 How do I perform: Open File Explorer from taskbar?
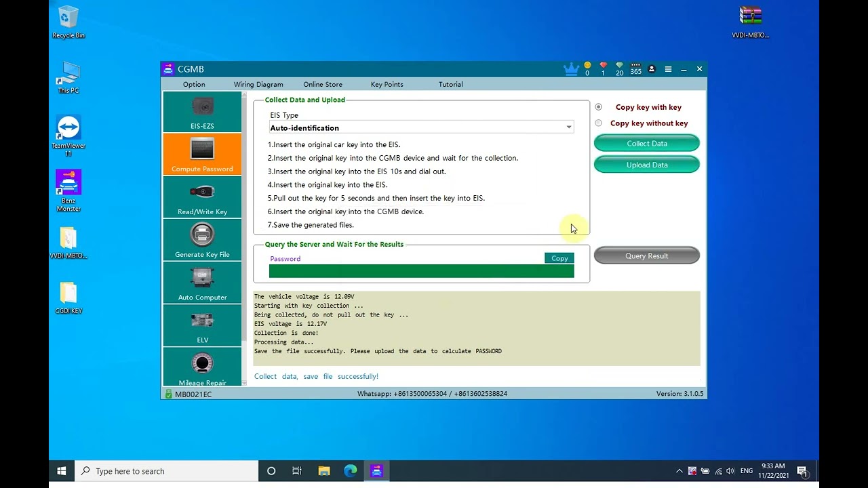click(324, 471)
